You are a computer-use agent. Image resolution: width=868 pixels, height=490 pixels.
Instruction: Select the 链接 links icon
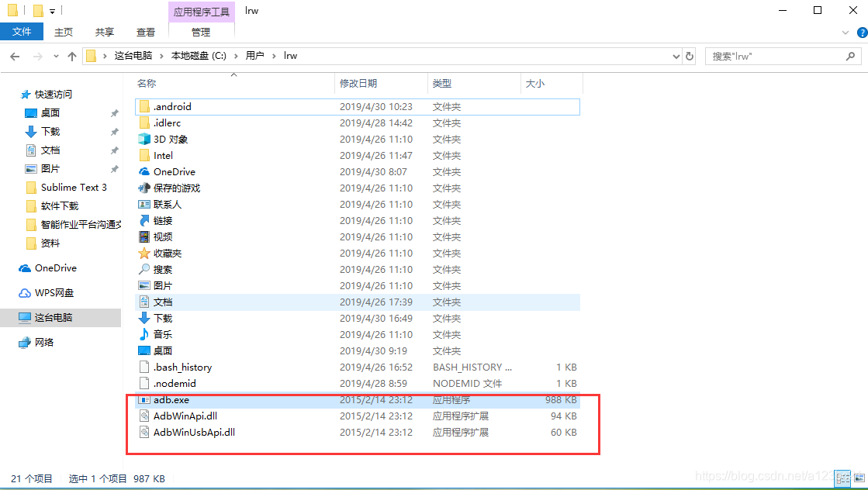[x=144, y=221]
